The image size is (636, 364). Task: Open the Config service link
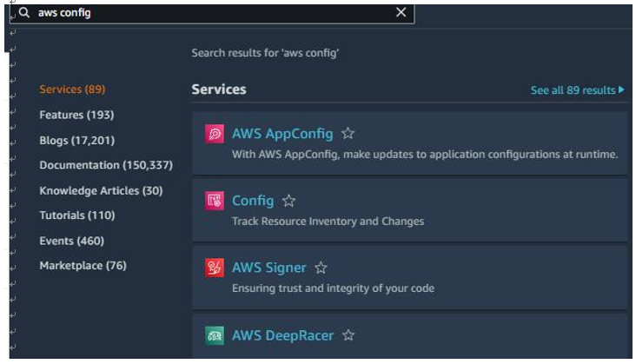pos(253,201)
